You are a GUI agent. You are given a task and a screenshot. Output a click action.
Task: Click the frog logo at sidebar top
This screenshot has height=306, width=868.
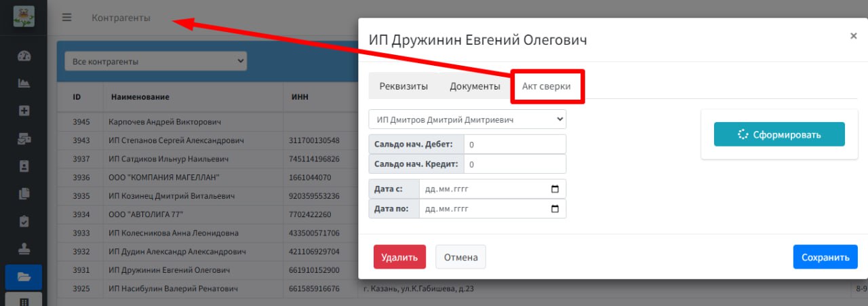(24, 16)
